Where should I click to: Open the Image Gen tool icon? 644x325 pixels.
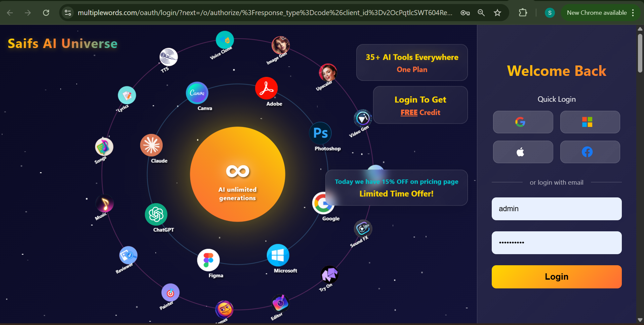[x=281, y=45]
